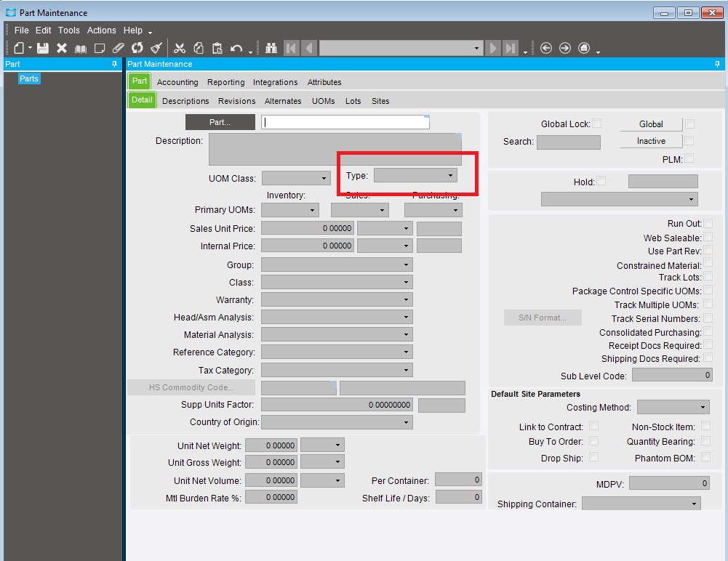Screen dimensions: 728x561
Task: Click the Inactive button
Action: [x=651, y=141]
